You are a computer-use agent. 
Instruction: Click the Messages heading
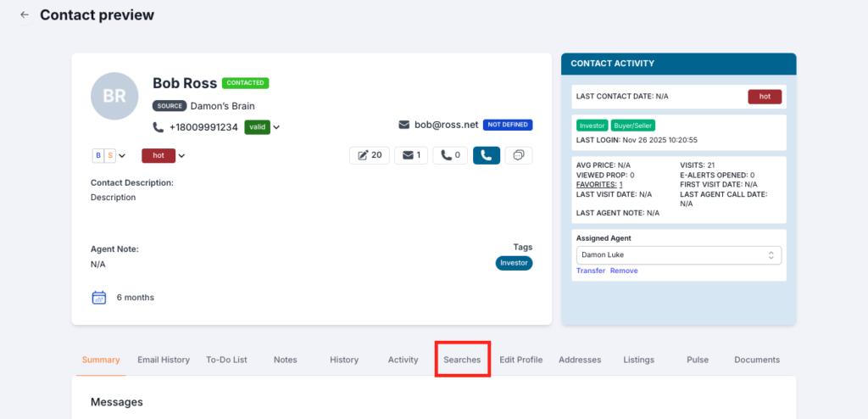click(117, 402)
